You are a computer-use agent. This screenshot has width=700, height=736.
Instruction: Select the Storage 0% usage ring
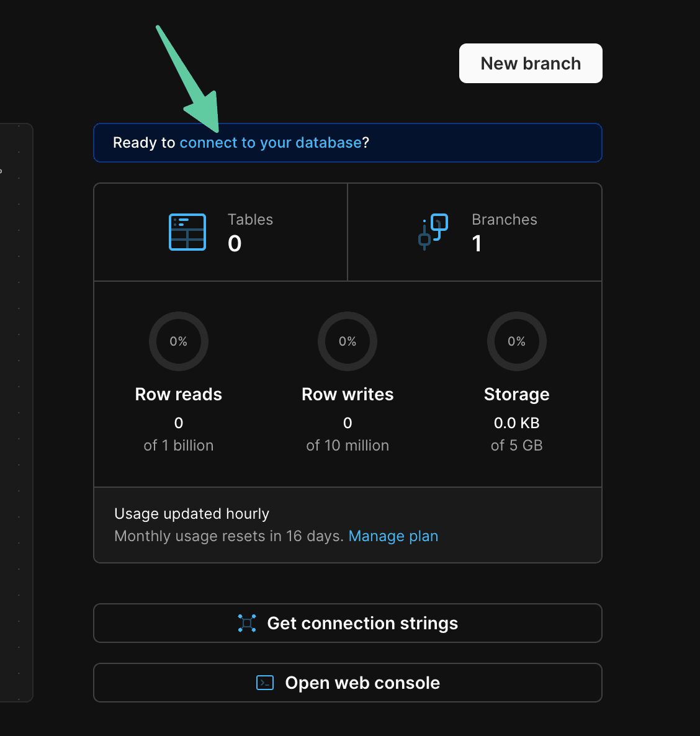(516, 341)
